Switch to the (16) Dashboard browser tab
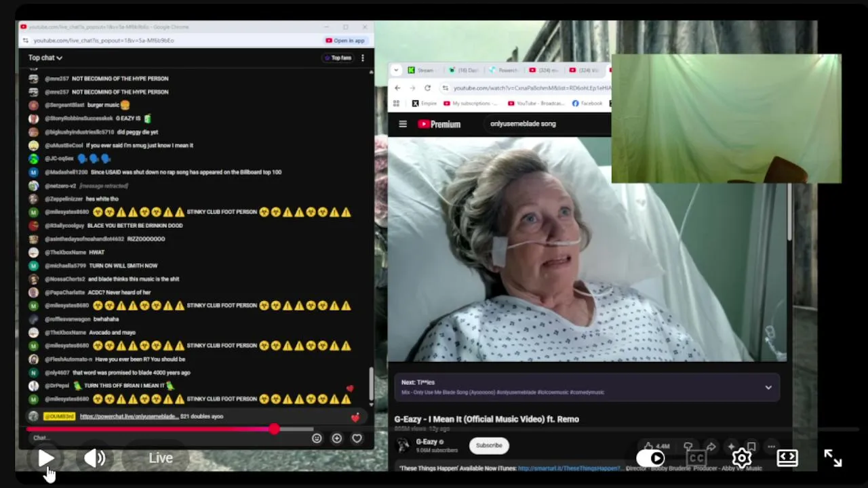This screenshot has height=488, width=868. pyautogui.click(x=464, y=70)
